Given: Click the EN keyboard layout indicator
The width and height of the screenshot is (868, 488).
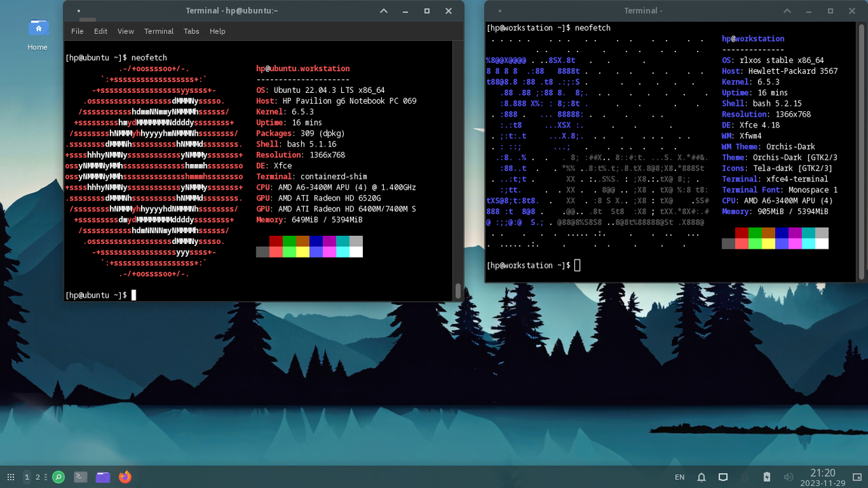Looking at the screenshot, I should 679,477.
